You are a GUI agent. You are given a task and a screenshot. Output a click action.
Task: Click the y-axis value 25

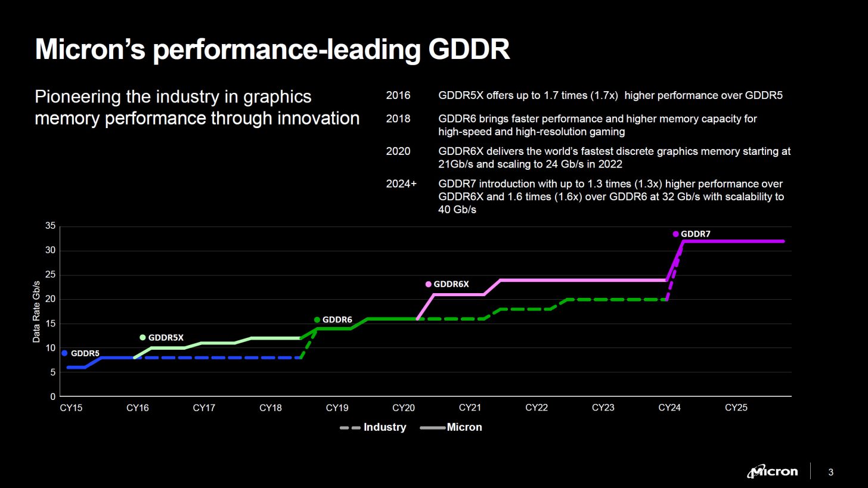pyautogui.click(x=50, y=275)
